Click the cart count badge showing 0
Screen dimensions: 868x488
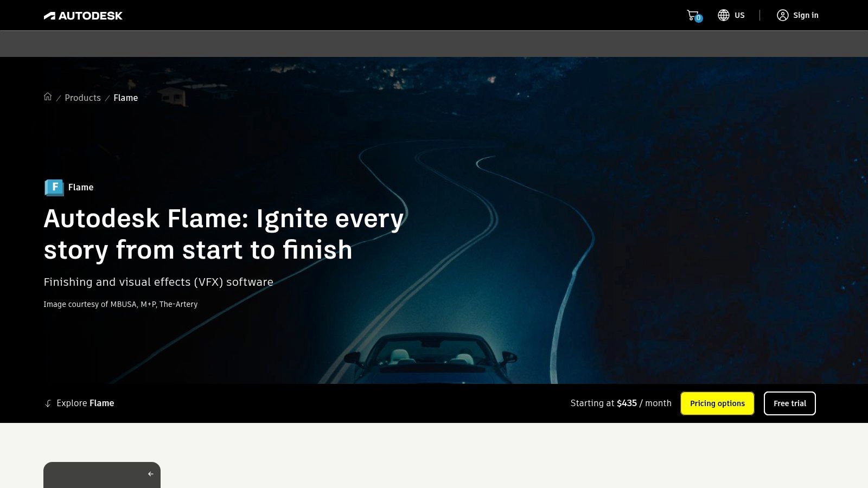click(699, 18)
